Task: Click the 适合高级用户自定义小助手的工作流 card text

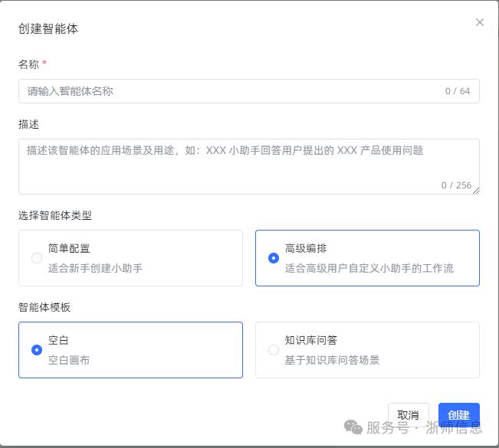Action: [x=369, y=268]
